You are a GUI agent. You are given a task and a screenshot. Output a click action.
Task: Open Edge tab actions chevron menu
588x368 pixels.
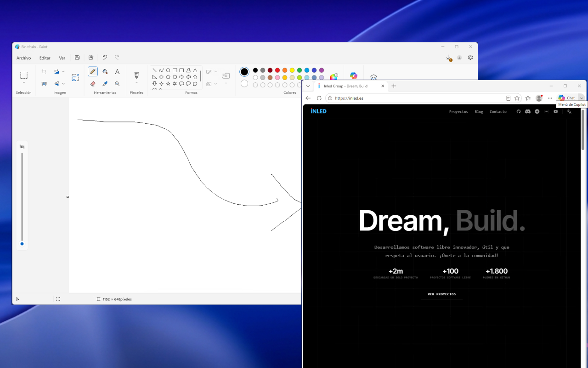[x=308, y=86]
